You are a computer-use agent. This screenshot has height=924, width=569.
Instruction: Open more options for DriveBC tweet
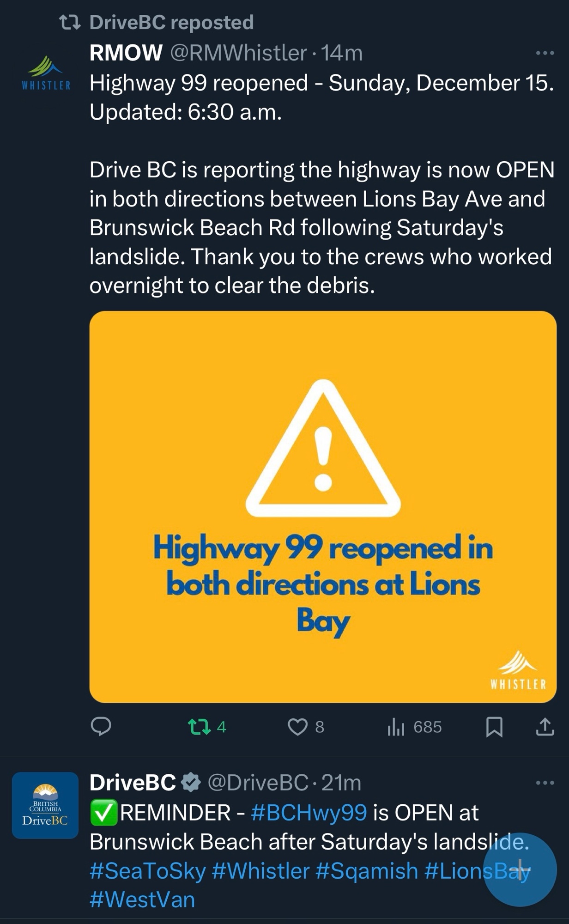tap(545, 783)
